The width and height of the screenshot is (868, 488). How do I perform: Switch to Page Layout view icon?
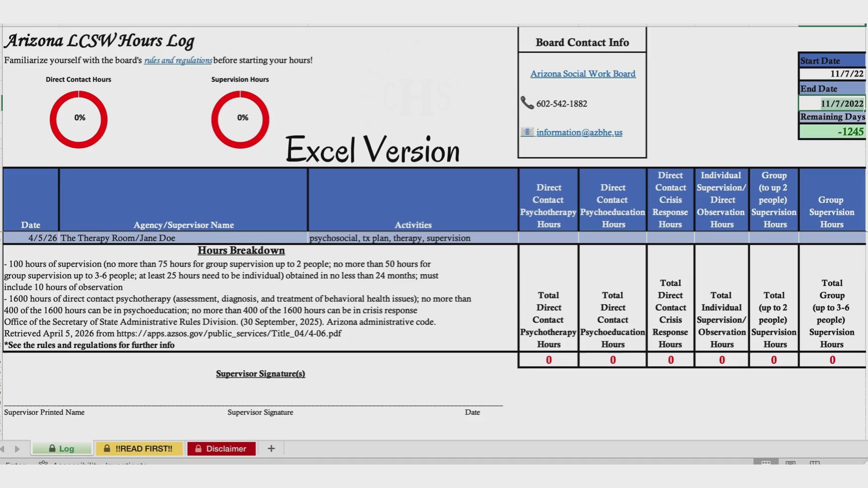(790, 463)
